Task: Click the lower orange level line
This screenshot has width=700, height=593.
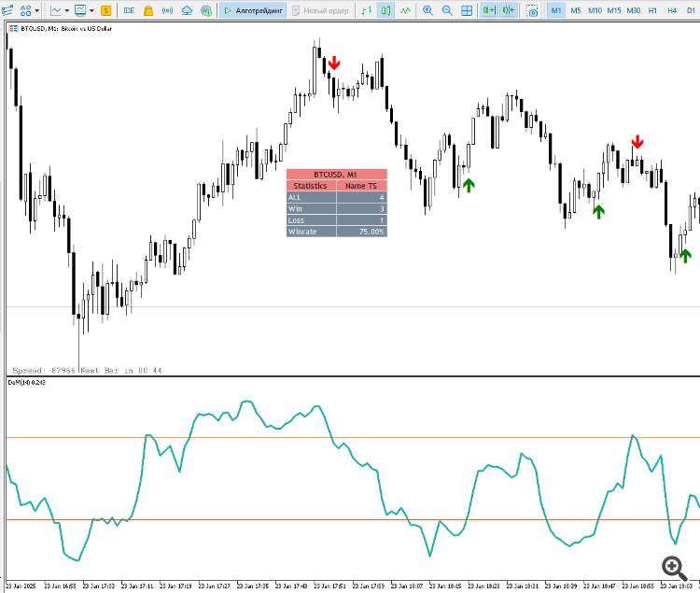Action: [353, 520]
